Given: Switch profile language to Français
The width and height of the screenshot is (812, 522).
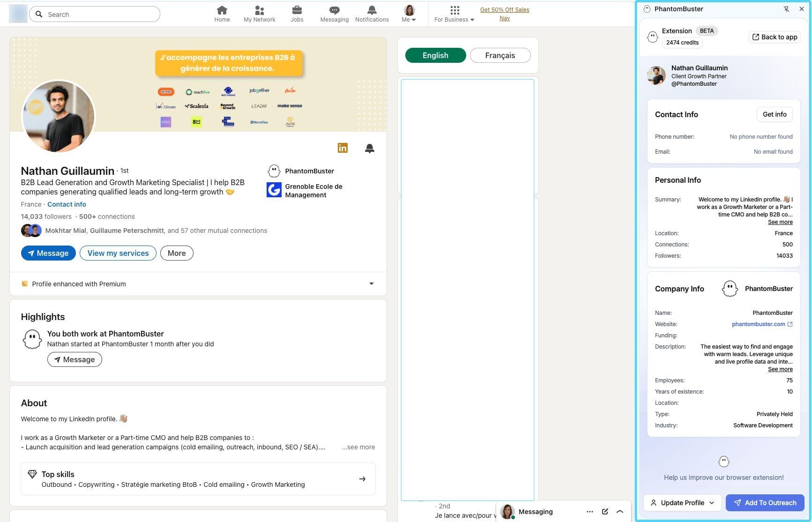Looking at the screenshot, I should pos(500,55).
